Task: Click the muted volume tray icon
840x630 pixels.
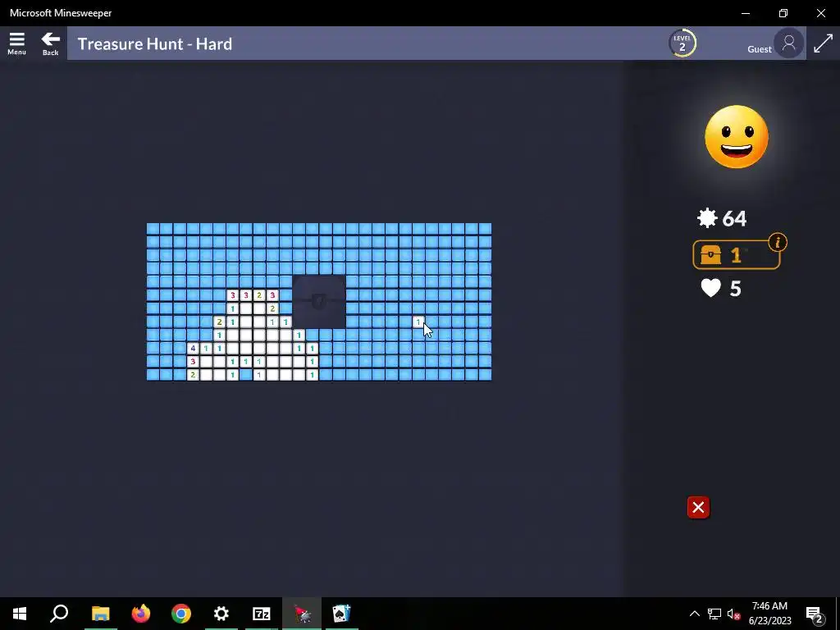Action: click(x=733, y=614)
